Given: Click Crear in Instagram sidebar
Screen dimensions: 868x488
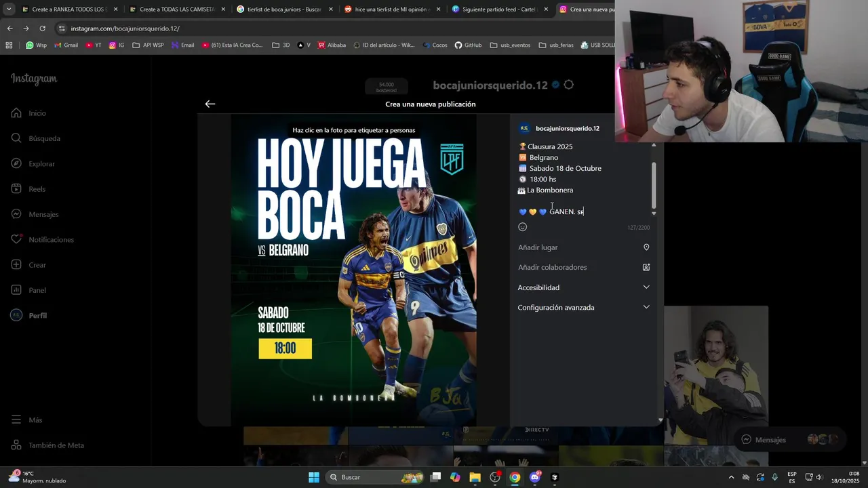Looking at the screenshot, I should [29, 265].
